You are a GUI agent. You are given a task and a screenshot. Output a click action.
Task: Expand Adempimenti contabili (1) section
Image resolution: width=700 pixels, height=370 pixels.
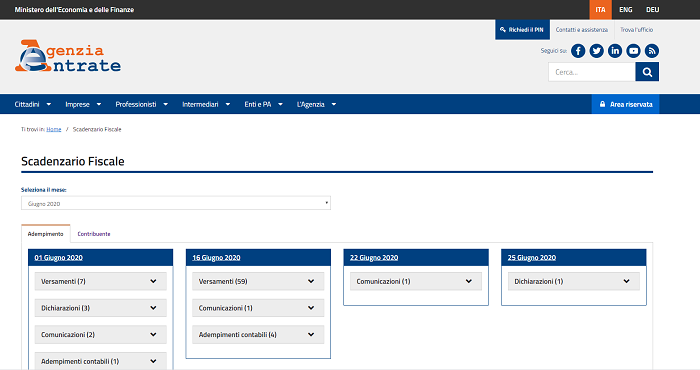click(x=100, y=361)
